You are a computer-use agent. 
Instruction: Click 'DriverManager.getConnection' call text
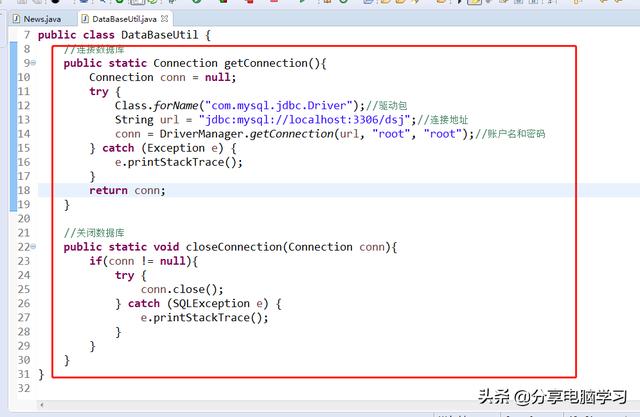point(247,134)
